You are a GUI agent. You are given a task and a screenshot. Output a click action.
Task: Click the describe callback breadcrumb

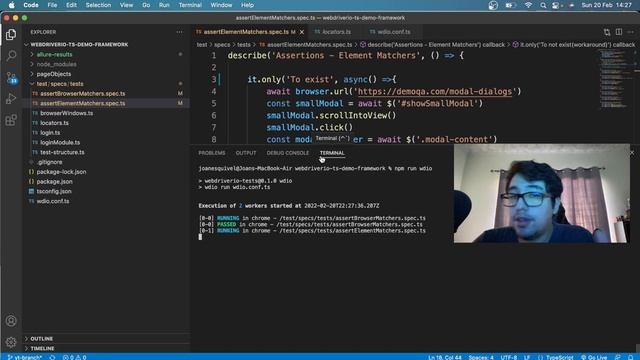click(x=432, y=44)
